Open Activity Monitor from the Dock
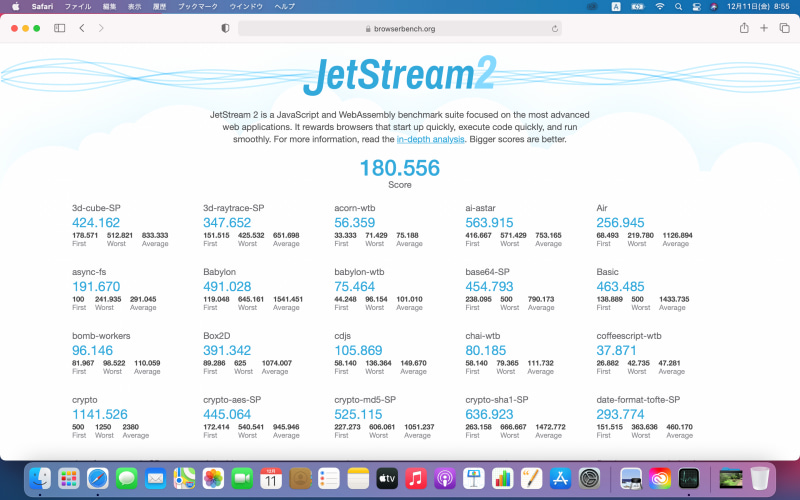This screenshot has height=500, width=800. [x=689, y=479]
